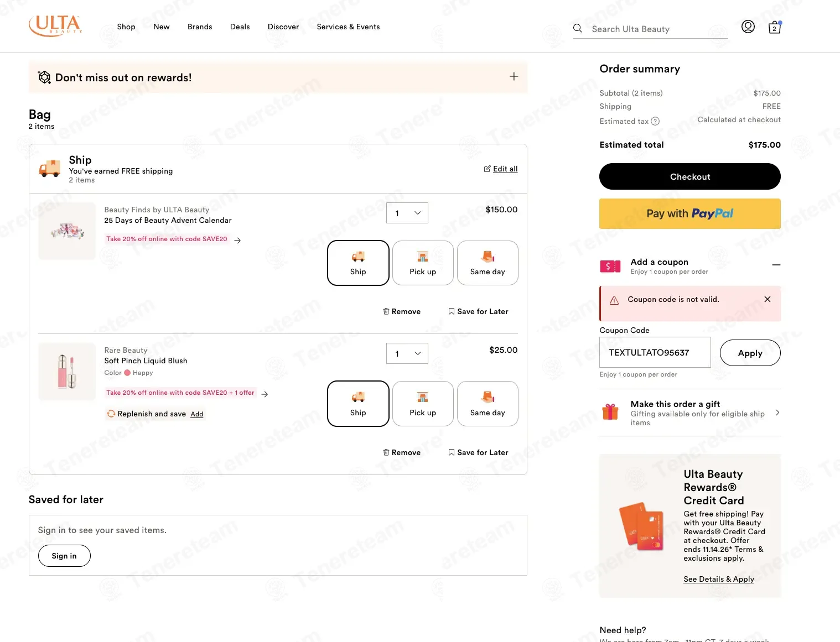Open See Details & Apply link
Screen dimensions: 840x642
coord(719,579)
